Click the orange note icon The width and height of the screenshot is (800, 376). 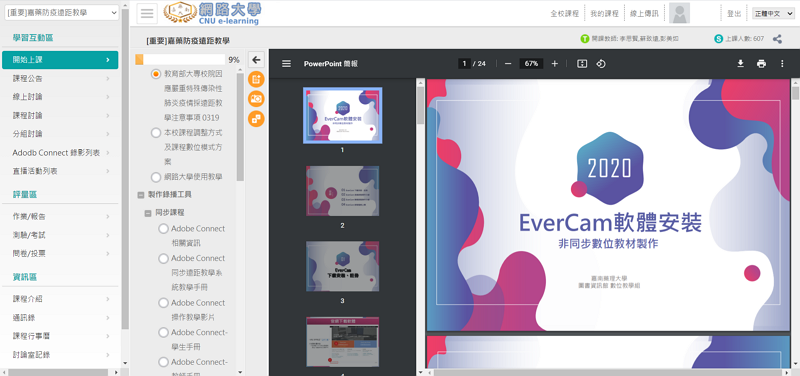pos(256,79)
